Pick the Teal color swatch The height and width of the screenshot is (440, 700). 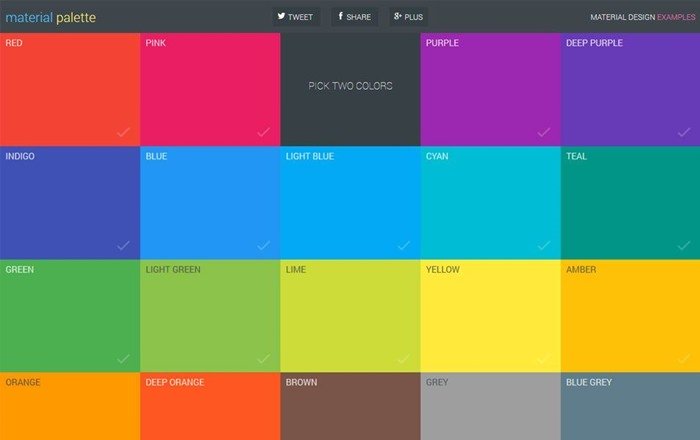[x=630, y=203]
